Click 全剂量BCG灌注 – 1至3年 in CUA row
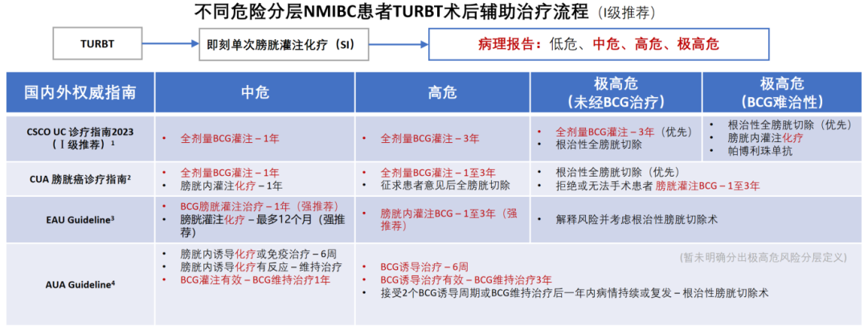868x330 pixels. [437, 173]
